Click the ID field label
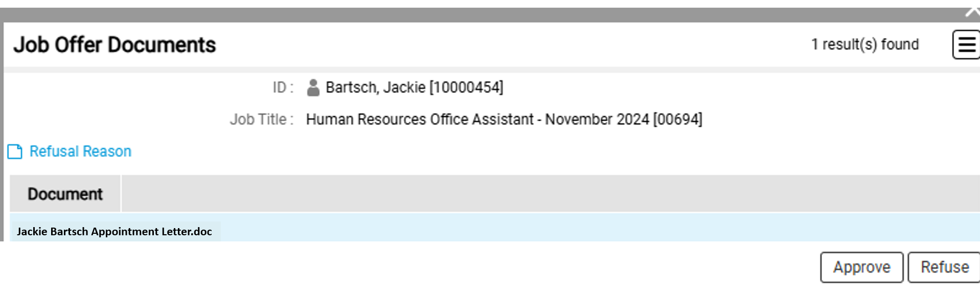The width and height of the screenshot is (980, 290). 283,87
